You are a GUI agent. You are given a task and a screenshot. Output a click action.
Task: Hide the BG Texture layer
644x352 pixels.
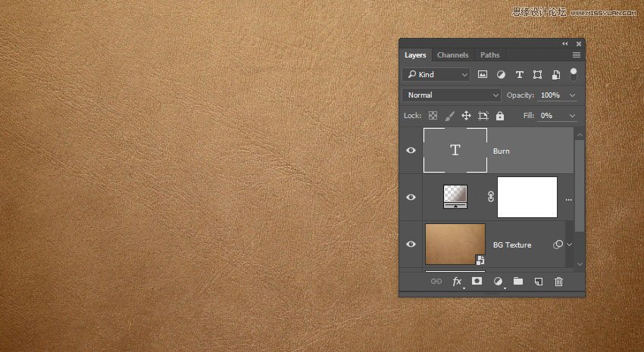tap(411, 245)
